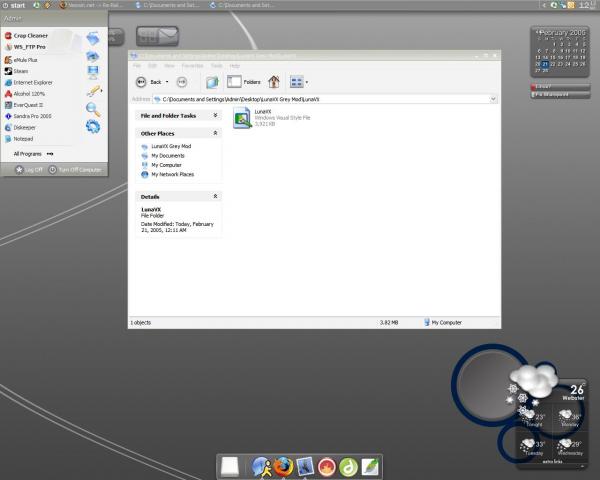Screen dimensions: 600x480
Task: Open the Edit menu in Explorer
Action: (x=152, y=66)
